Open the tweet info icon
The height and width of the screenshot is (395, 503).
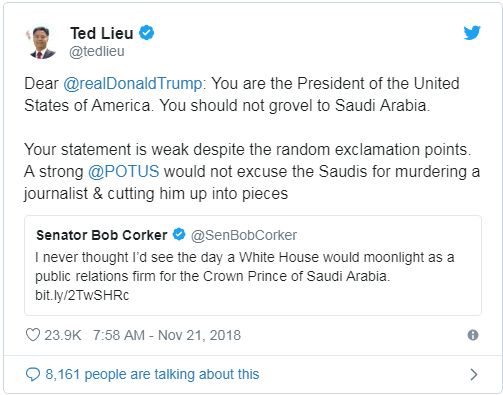click(x=473, y=335)
